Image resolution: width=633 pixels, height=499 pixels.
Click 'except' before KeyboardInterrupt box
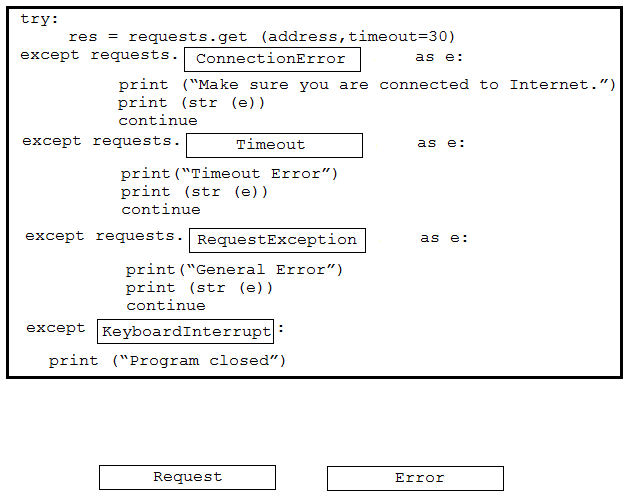point(56,329)
